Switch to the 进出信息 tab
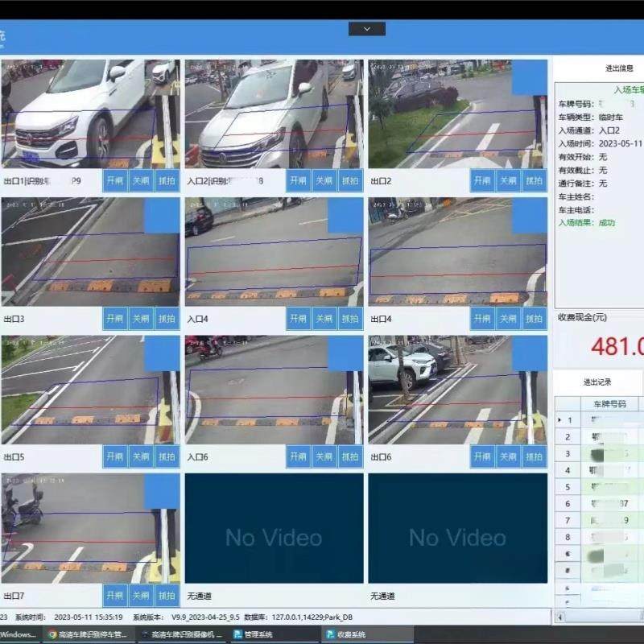 (x=619, y=68)
